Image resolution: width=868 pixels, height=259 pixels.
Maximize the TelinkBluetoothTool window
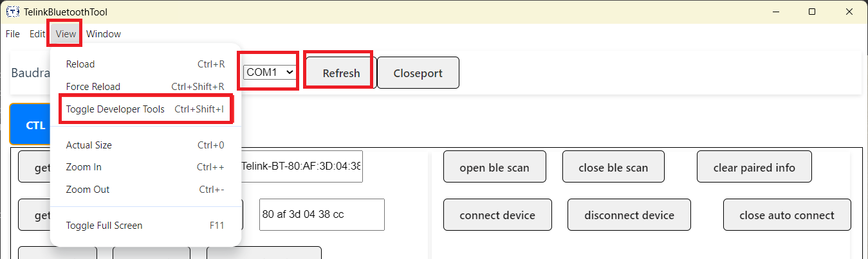tap(812, 12)
